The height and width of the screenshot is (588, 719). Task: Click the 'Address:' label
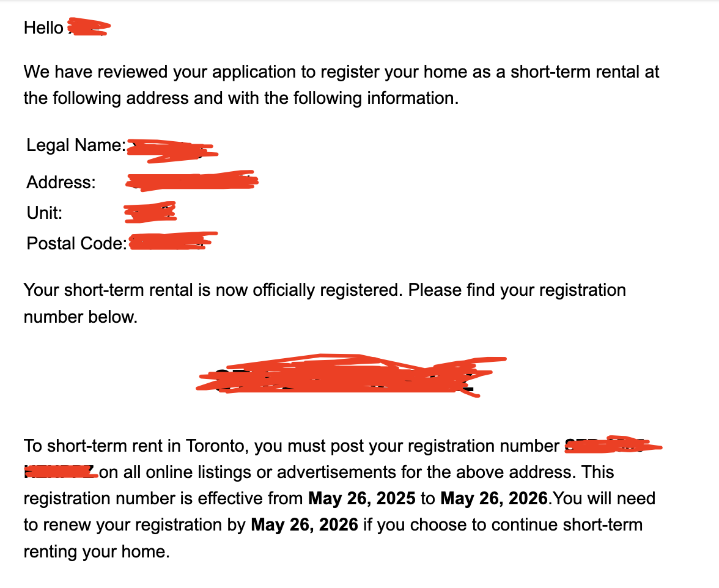click(x=61, y=182)
